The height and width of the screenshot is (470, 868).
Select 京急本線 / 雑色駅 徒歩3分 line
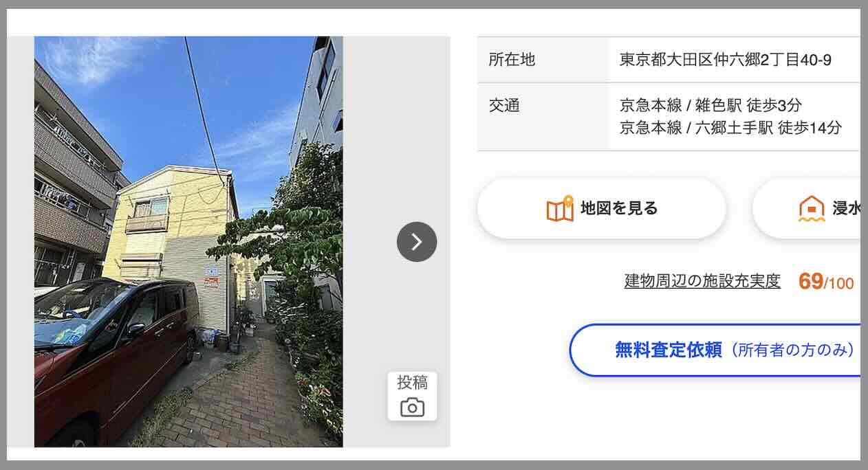click(x=710, y=106)
